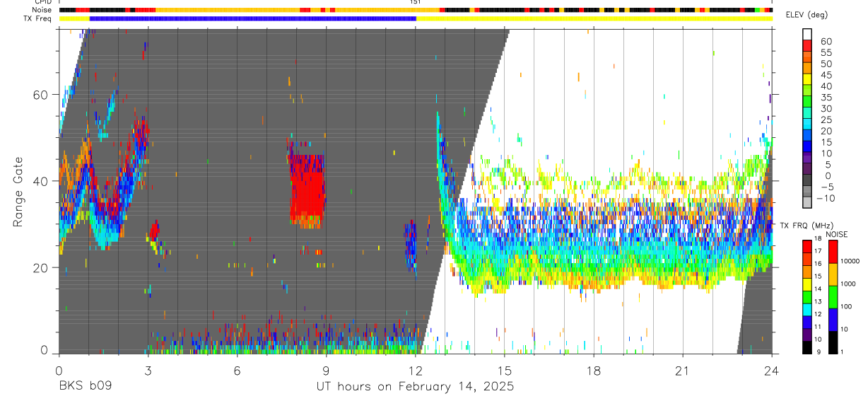This screenshot has width=868, height=401.
Task: Click the '60' tick label on Range Gate axis
Action: pos(42,94)
